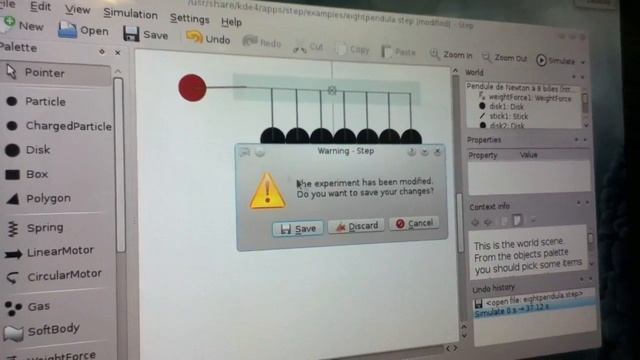The width and height of the screenshot is (640, 360).
Task: Click the Value column header
Action: pos(529,155)
